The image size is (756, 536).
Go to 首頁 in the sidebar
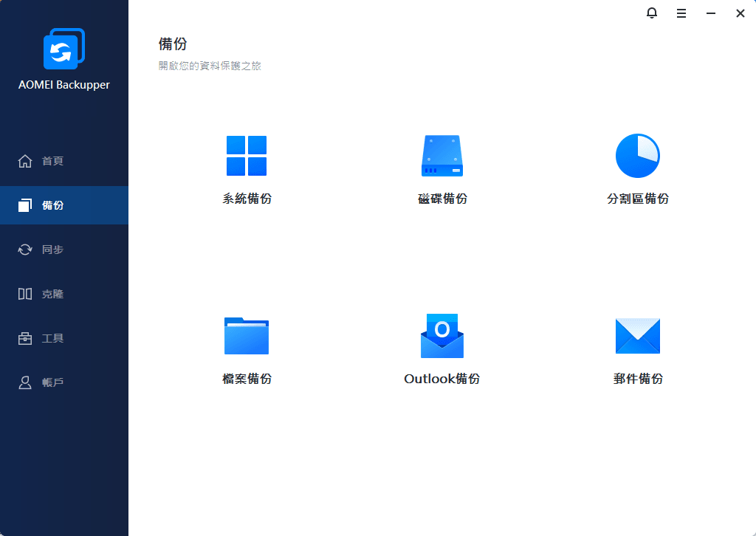[64, 161]
